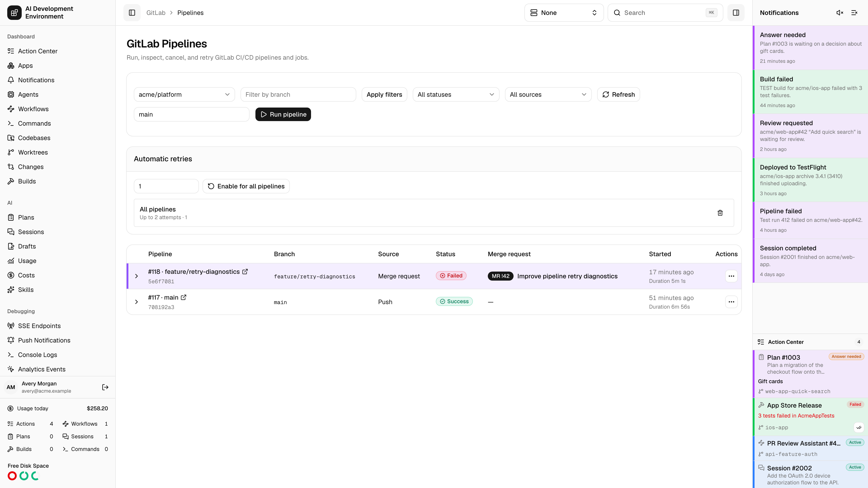Screen dimensions: 868x488
Task: Click the MR !42 badge
Action: click(500, 276)
